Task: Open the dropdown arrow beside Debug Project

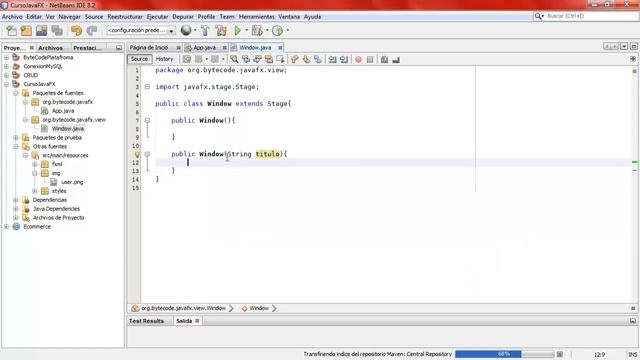Action: tap(267, 30)
